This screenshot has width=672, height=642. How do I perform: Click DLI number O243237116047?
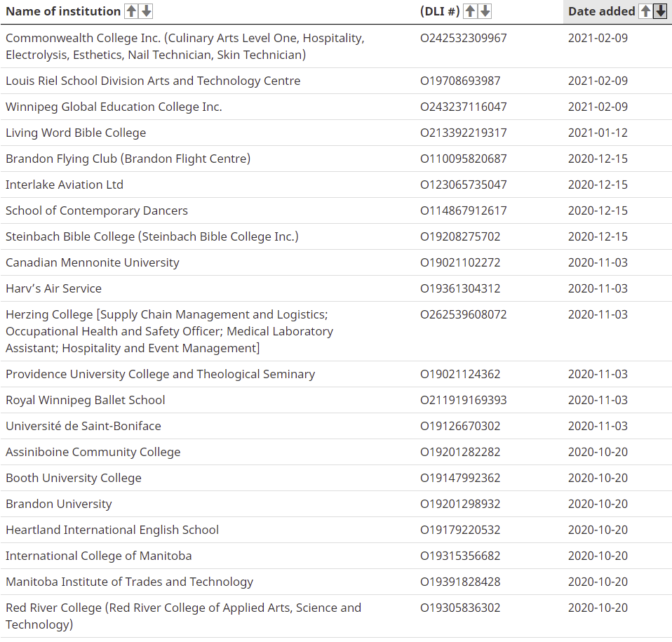point(463,107)
